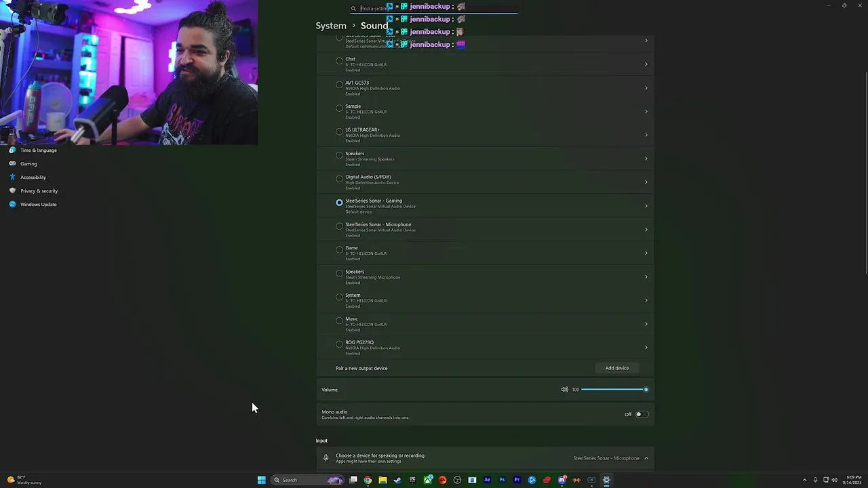Select the Sample output radio button
868x488 pixels.
(x=339, y=108)
